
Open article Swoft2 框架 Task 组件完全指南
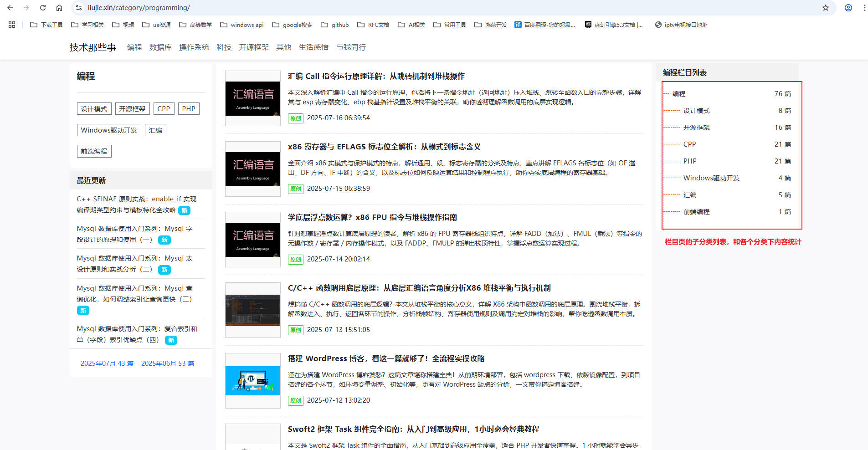pos(414,429)
